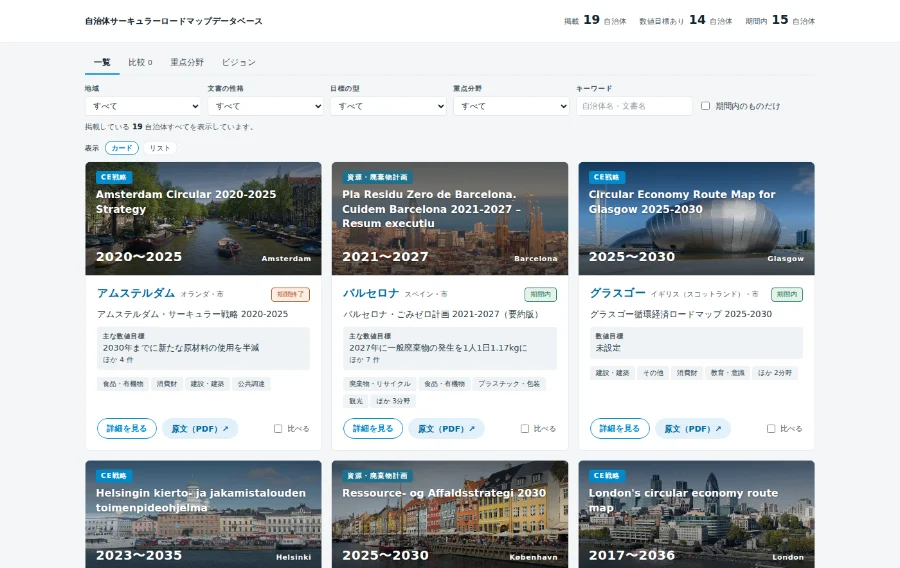Click 消費財 tag on the Amsterdam card
The image size is (900, 568).
coord(167,384)
